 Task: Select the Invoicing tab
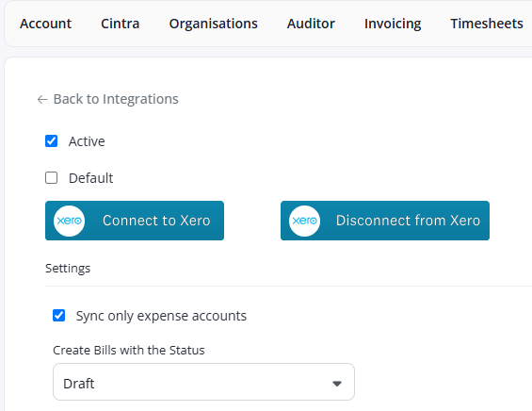pos(393,24)
